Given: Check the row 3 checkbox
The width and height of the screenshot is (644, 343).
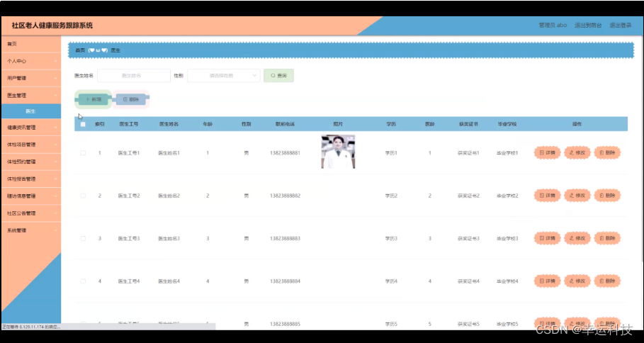Looking at the screenshot, I should [83, 238].
